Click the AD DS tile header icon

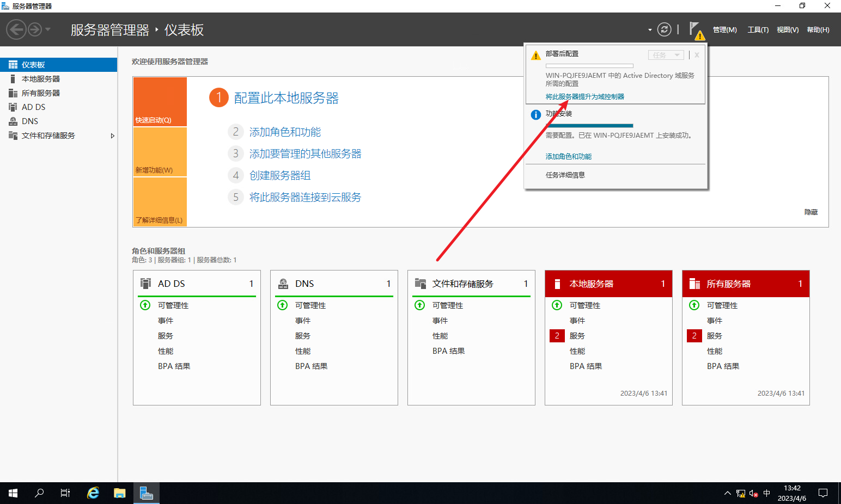[x=145, y=284]
